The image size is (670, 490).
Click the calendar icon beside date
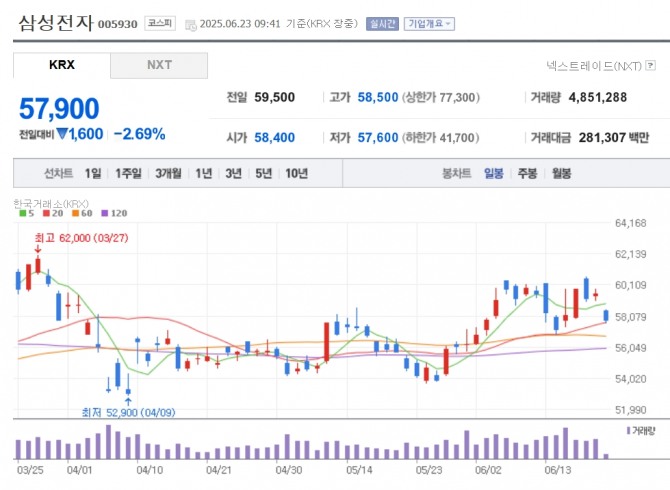click(x=191, y=25)
